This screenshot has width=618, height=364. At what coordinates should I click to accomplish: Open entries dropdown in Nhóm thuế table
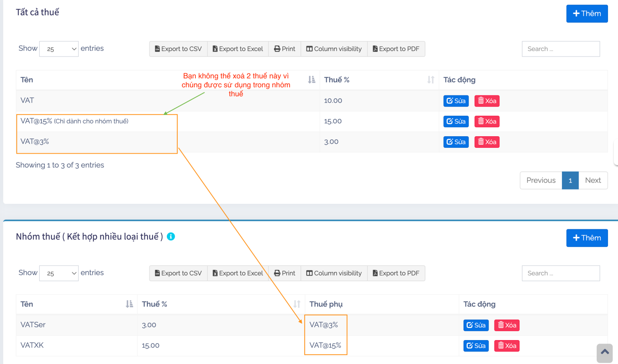coord(59,273)
